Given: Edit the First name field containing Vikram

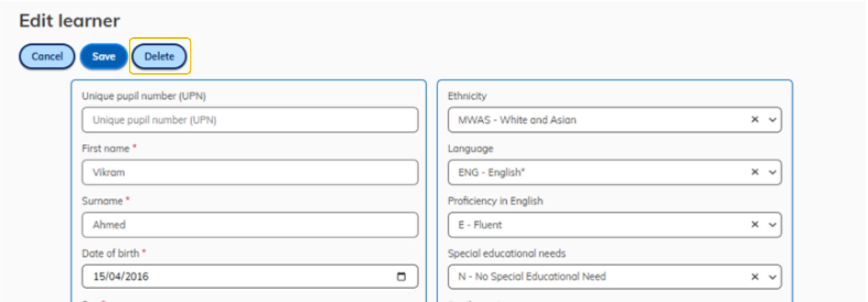Looking at the screenshot, I should click(x=250, y=172).
